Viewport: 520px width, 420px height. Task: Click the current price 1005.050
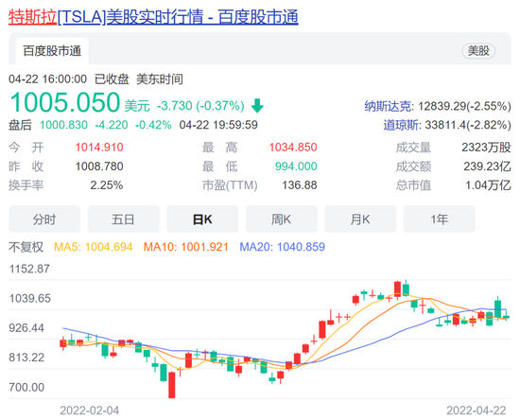64,102
